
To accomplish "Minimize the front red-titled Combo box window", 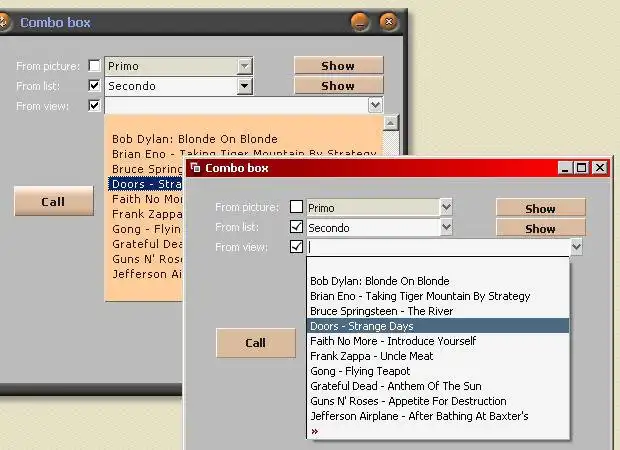I will pos(565,168).
